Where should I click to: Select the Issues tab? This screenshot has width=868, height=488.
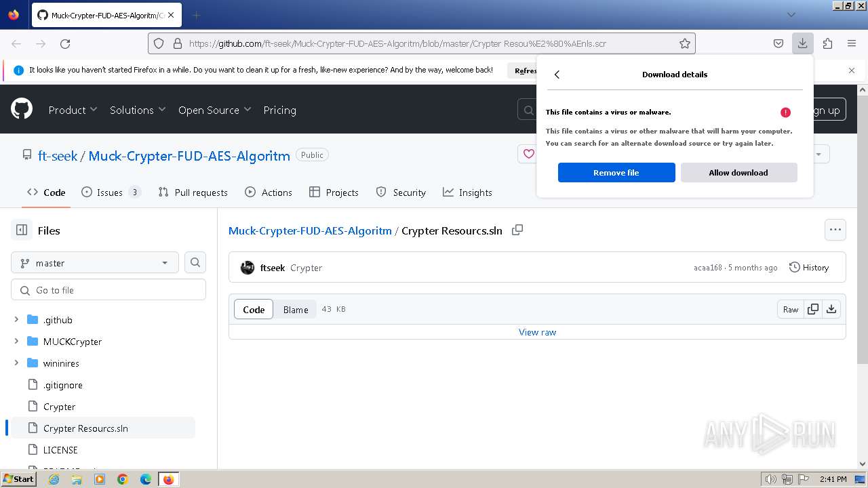111,192
